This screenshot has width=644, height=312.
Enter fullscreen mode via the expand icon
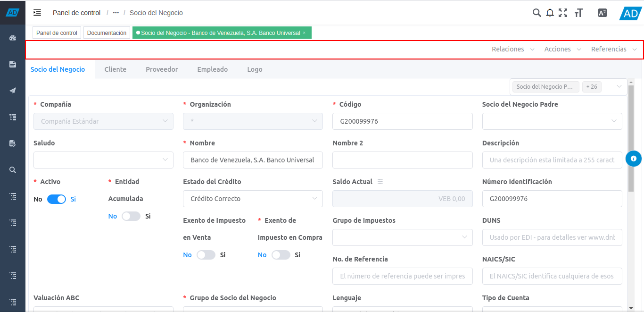(x=563, y=13)
